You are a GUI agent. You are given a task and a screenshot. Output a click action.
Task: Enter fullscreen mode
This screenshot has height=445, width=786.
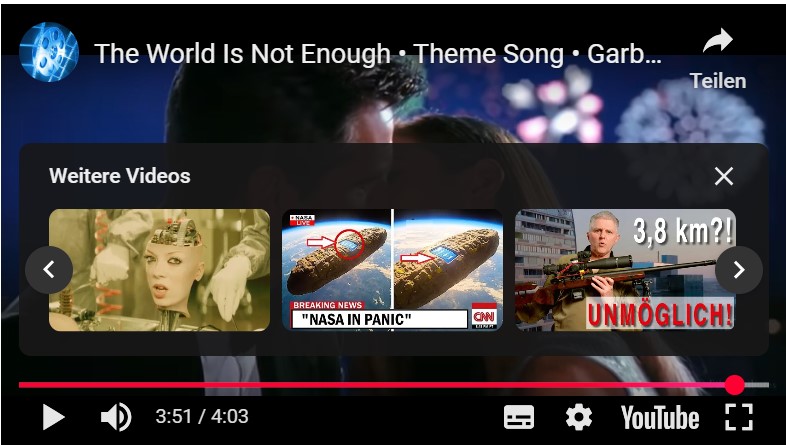(x=739, y=417)
